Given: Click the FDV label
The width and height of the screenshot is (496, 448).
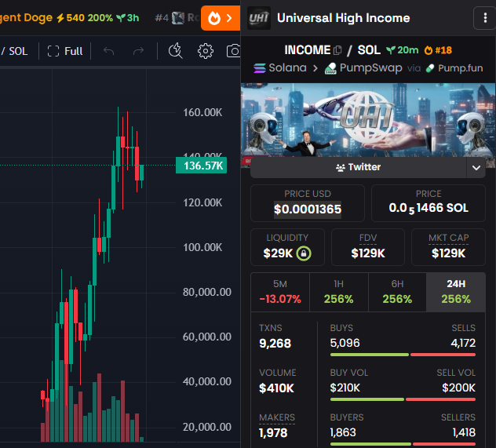Looking at the screenshot, I should click(368, 238).
